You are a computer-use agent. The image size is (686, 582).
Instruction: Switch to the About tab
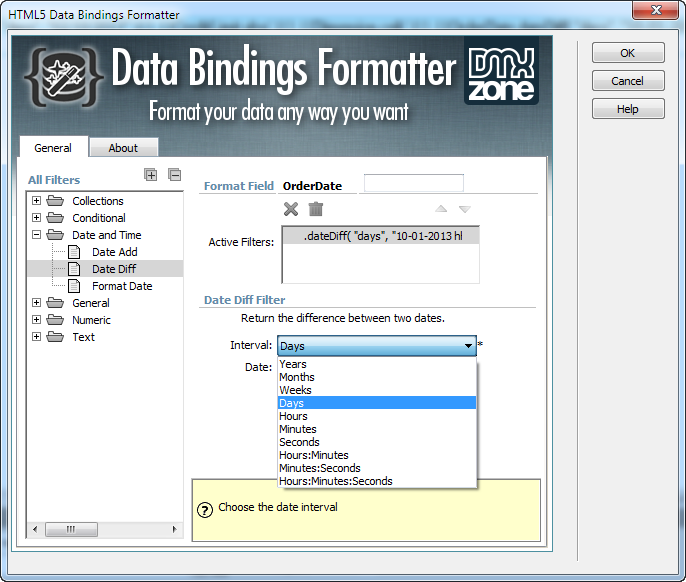point(123,148)
